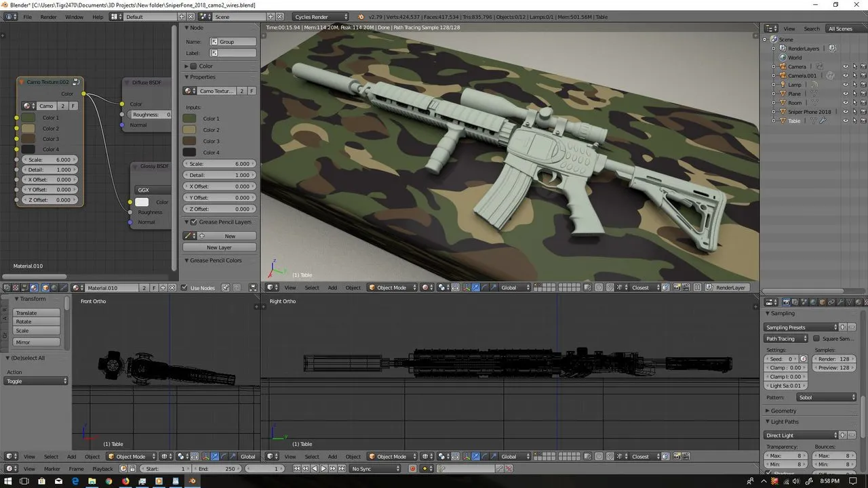Open the Render menu
Image resolution: width=868 pixels, height=488 pixels.
tap(49, 16)
